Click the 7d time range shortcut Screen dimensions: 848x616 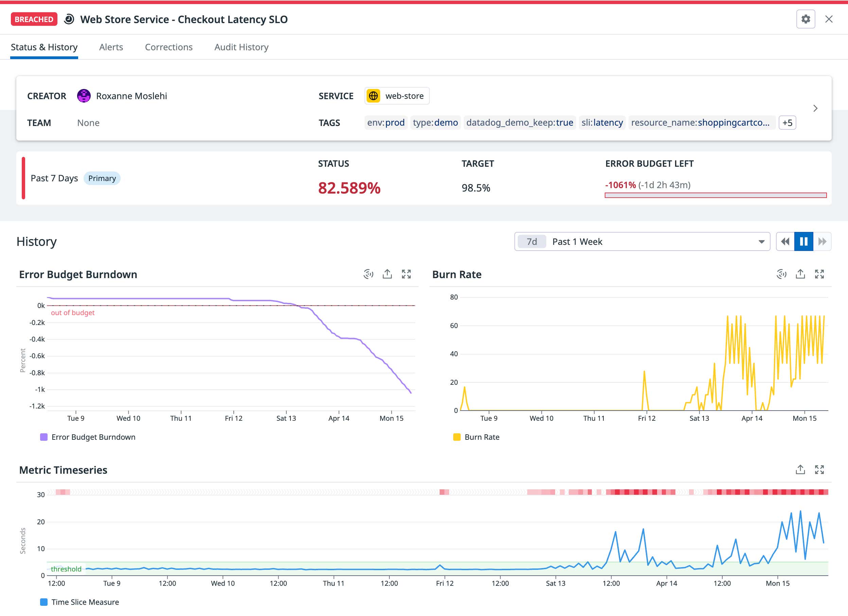point(532,241)
